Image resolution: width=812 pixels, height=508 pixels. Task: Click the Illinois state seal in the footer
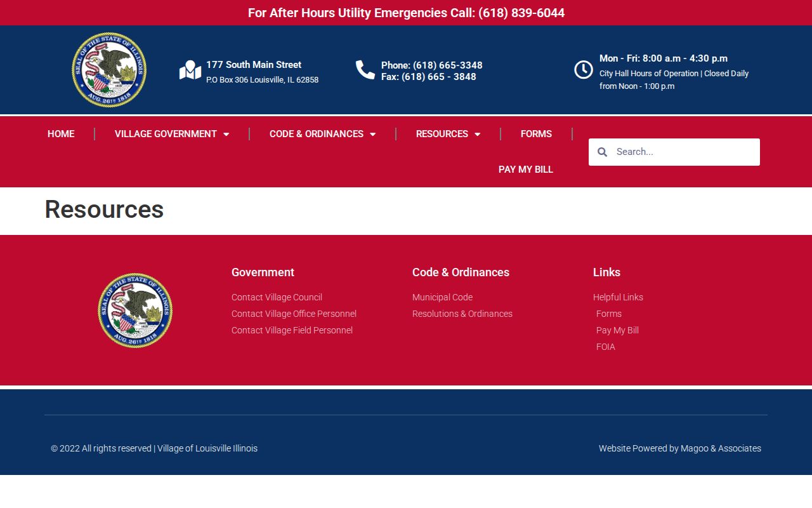[135, 311]
